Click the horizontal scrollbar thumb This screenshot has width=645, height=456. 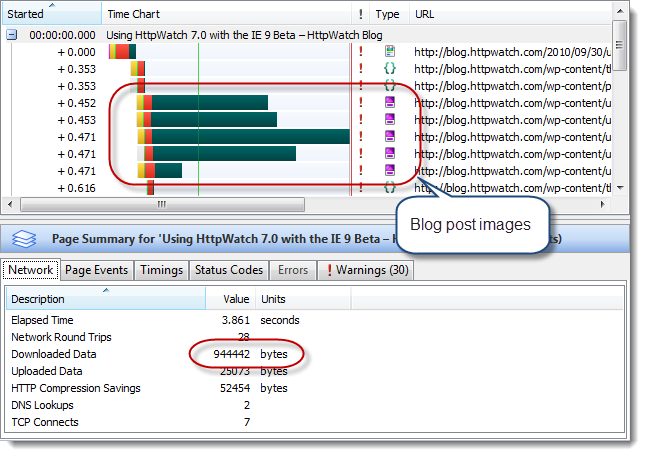(162, 204)
